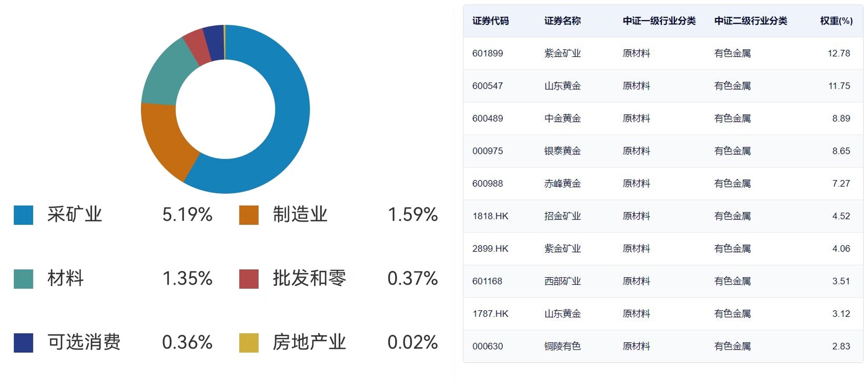The width and height of the screenshot is (868, 381).
Task: Select the 赤峰黄金 stock name
Action: pyautogui.click(x=562, y=184)
